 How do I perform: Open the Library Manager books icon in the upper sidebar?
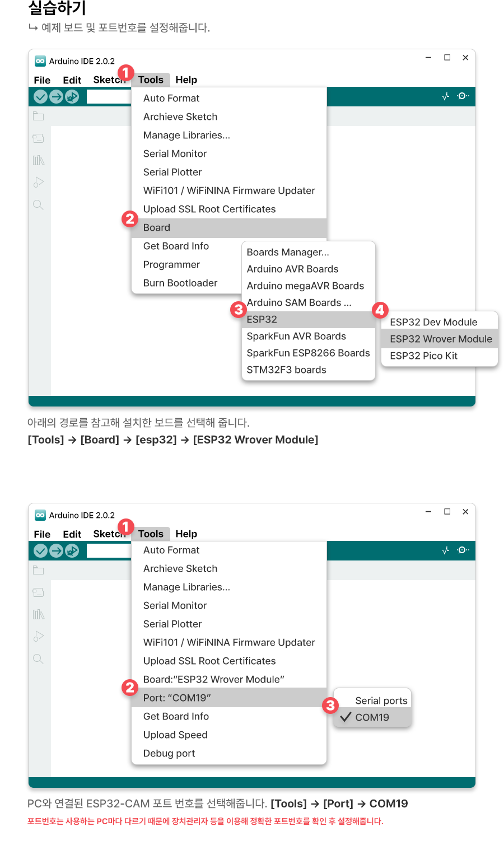click(38, 161)
